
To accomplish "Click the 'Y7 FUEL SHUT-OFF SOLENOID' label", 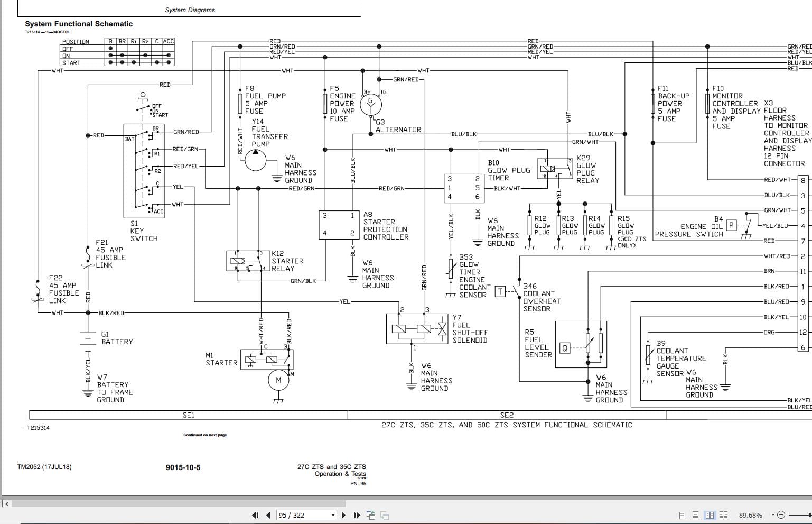I will (x=470, y=329).
